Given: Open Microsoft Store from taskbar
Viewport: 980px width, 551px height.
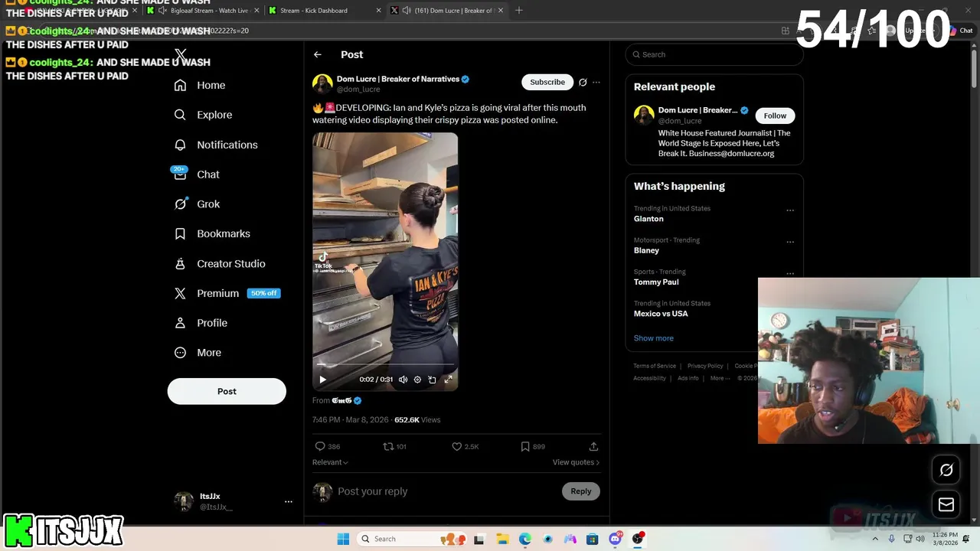Looking at the screenshot, I should click(x=592, y=539).
